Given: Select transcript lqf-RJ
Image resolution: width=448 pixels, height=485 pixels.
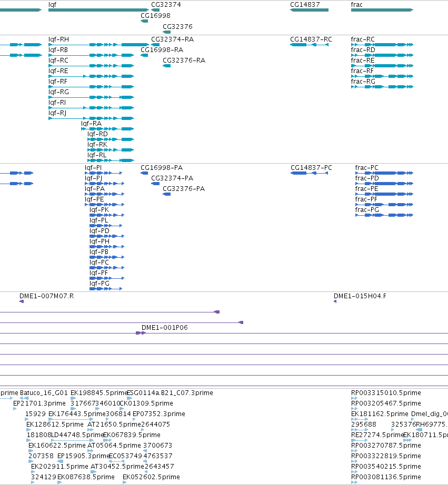Looking at the screenshot, I should pos(91,118).
